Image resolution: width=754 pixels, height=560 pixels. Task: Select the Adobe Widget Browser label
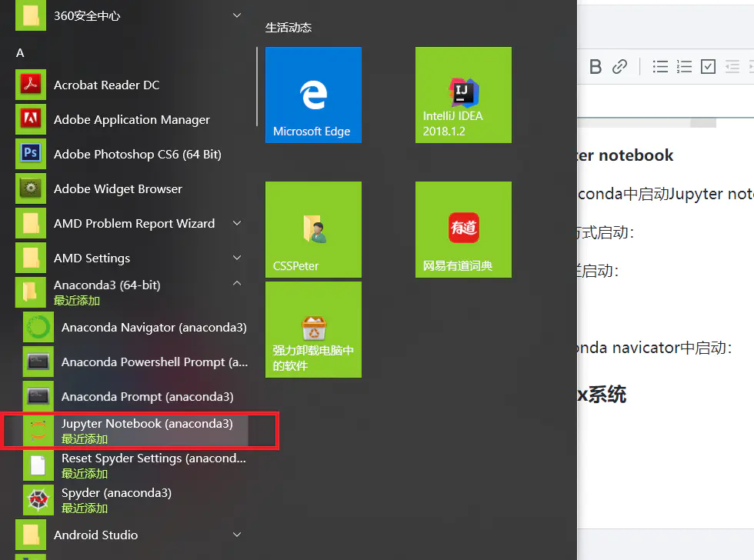click(118, 189)
